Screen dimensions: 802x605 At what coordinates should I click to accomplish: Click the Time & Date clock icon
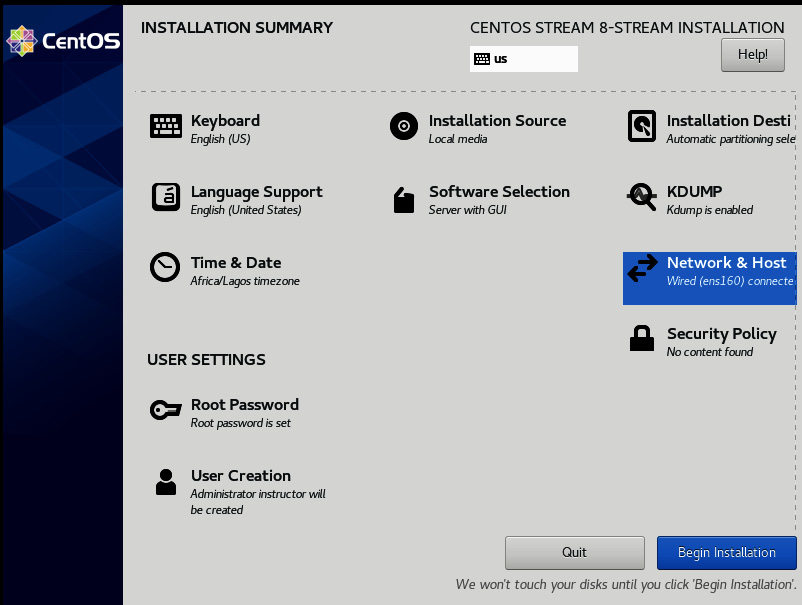(x=165, y=267)
